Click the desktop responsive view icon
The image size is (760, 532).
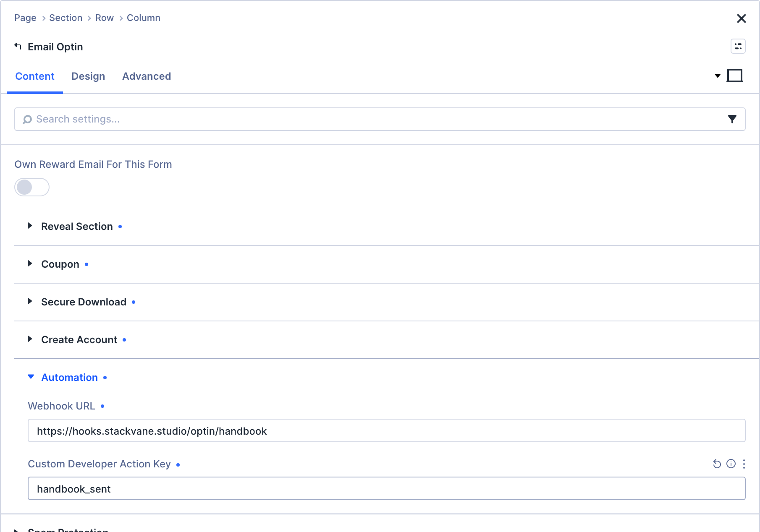coord(735,76)
